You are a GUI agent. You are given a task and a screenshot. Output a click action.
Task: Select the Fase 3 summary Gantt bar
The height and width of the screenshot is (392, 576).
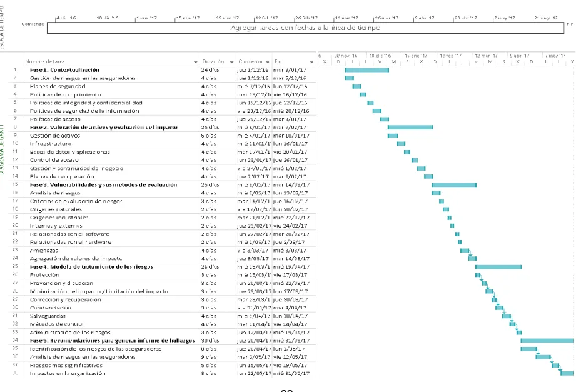coord(453,184)
